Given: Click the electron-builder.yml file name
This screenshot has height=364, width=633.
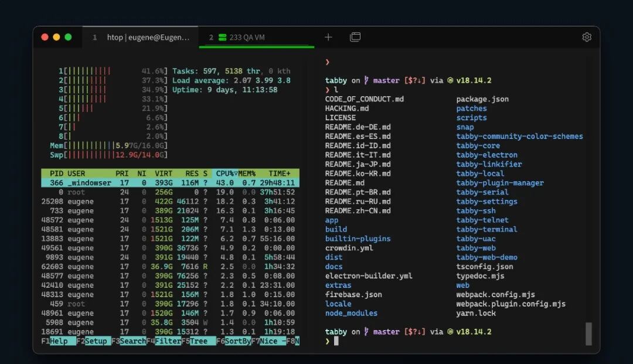Looking at the screenshot, I should coord(369,276).
